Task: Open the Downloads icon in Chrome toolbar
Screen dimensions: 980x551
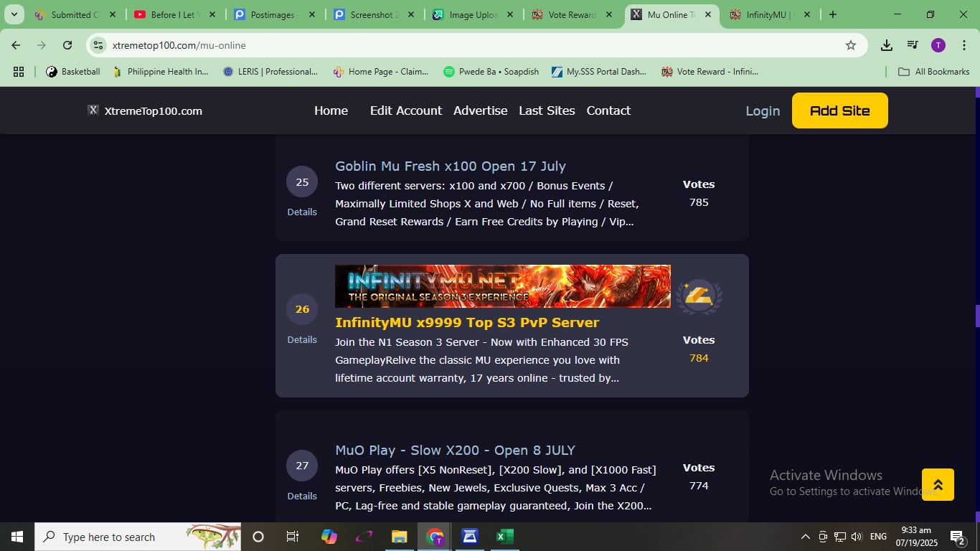Action: (887, 45)
